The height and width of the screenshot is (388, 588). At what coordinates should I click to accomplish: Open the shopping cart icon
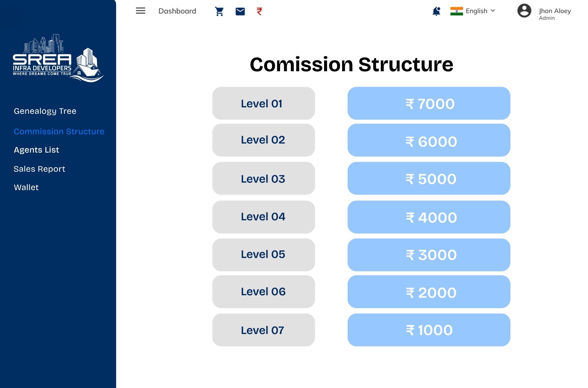click(219, 11)
